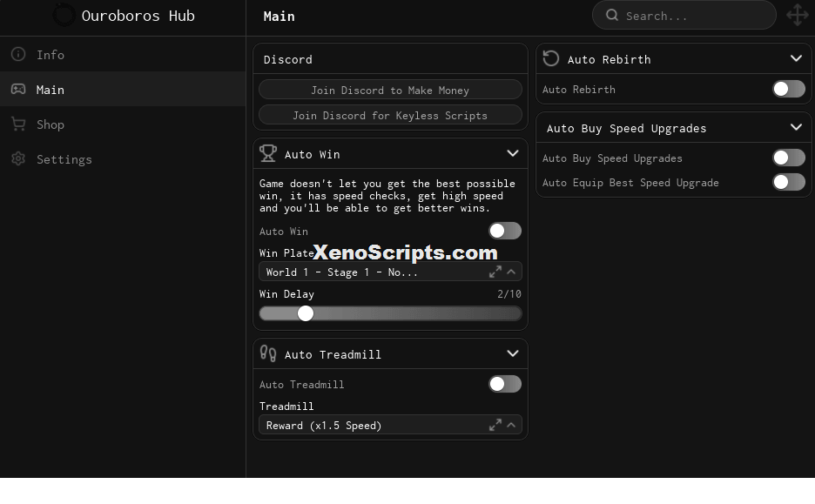Screen dimensions: 815x504
Task: Click the gamepad icon next to Main
Action: 18,90
